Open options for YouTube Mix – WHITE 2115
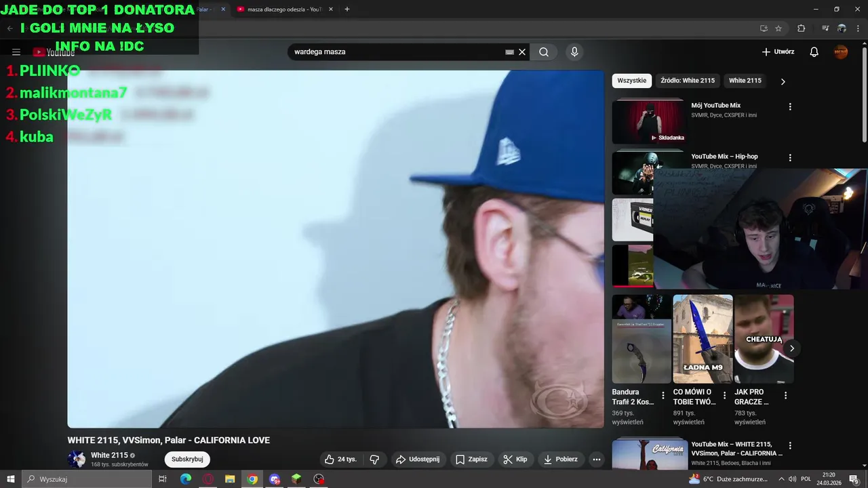868x488 pixels. tap(790, 445)
